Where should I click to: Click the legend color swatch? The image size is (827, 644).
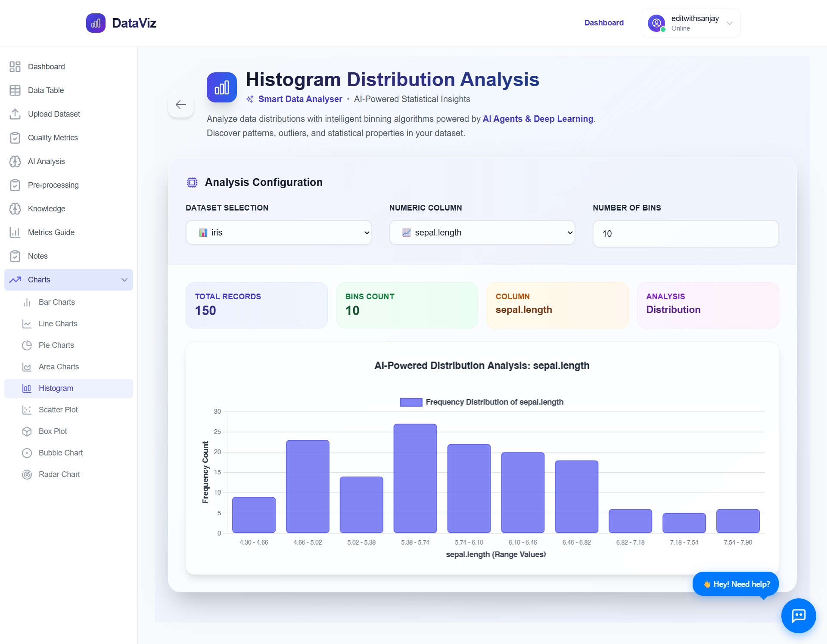410,402
